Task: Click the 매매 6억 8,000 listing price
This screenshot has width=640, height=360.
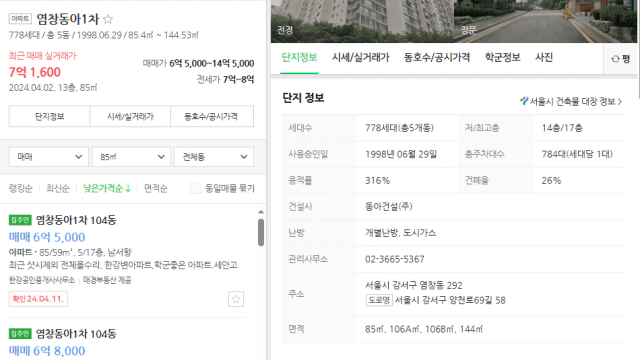Action: [x=47, y=351]
